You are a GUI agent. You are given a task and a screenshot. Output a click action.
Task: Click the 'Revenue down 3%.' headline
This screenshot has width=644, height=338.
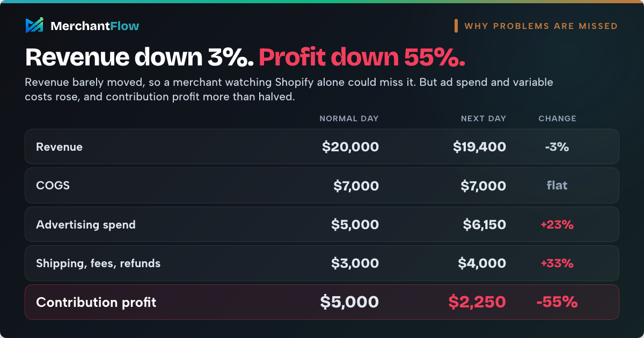click(x=140, y=57)
